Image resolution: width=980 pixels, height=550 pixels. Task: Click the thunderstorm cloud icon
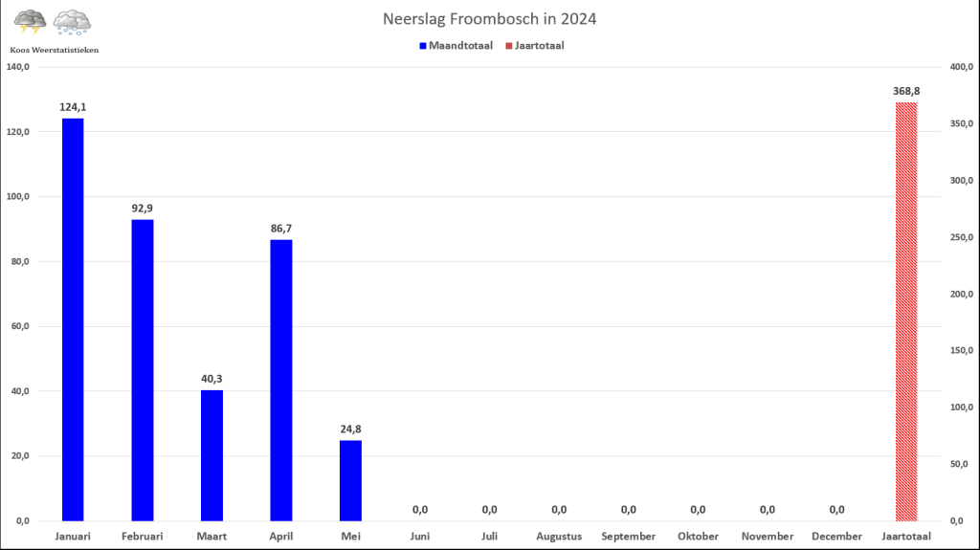tap(30, 22)
